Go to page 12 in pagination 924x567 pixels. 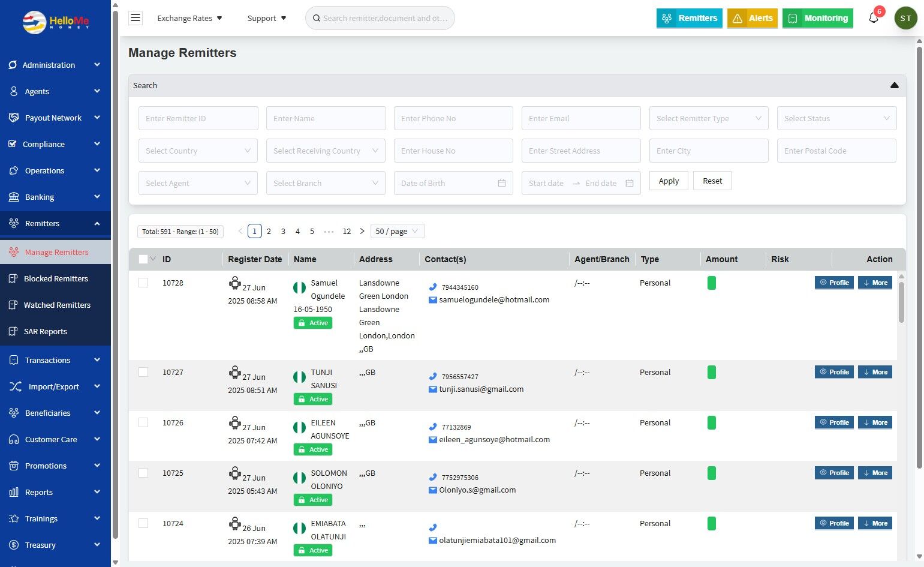point(347,231)
